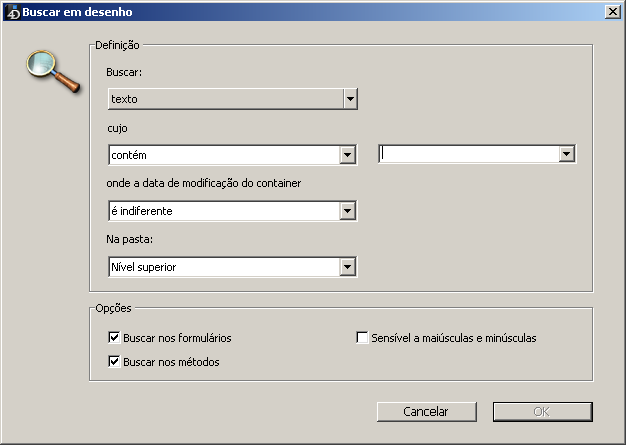This screenshot has width=626, height=445.
Task: Click the Buscar em desenho title bar
Action: tap(300, 12)
